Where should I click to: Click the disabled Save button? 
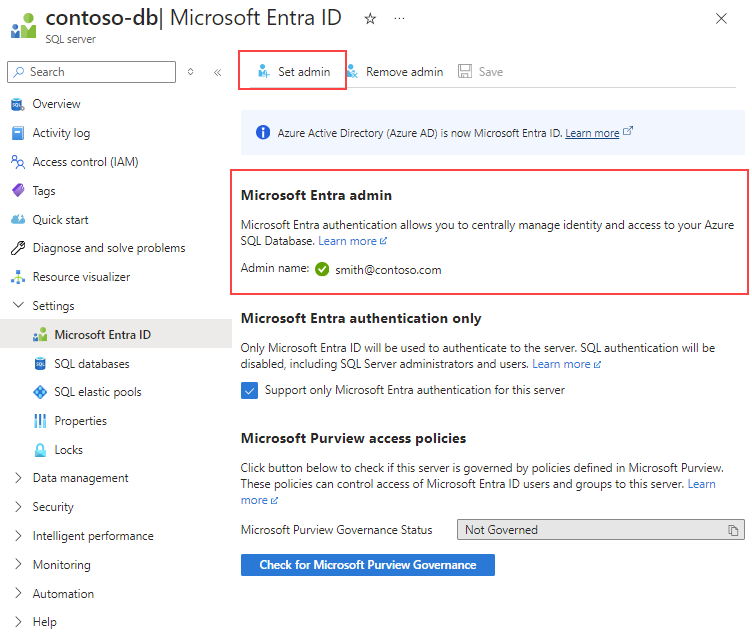(481, 71)
